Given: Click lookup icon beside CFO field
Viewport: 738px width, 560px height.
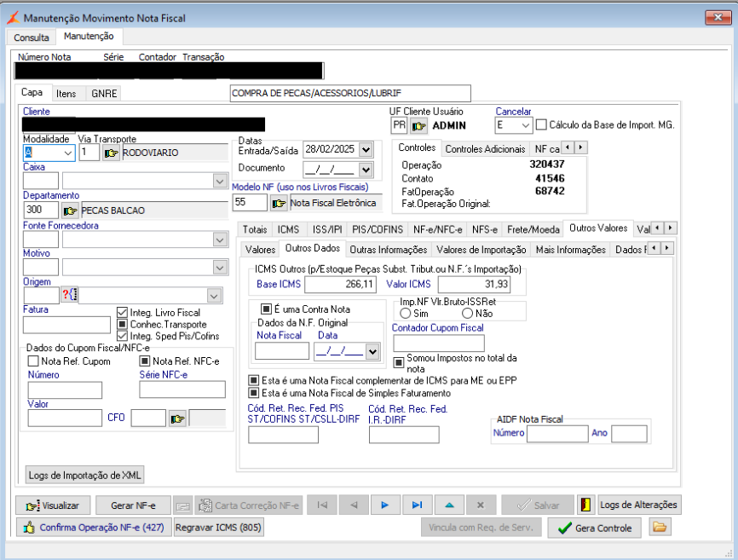Looking at the screenshot, I should (x=177, y=418).
